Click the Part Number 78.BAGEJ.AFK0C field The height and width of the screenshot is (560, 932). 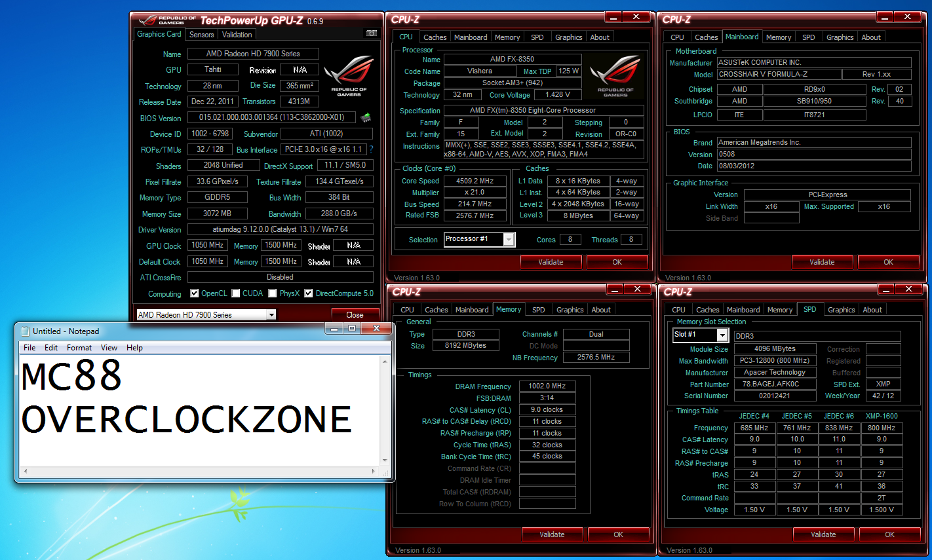(x=775, y=384)
